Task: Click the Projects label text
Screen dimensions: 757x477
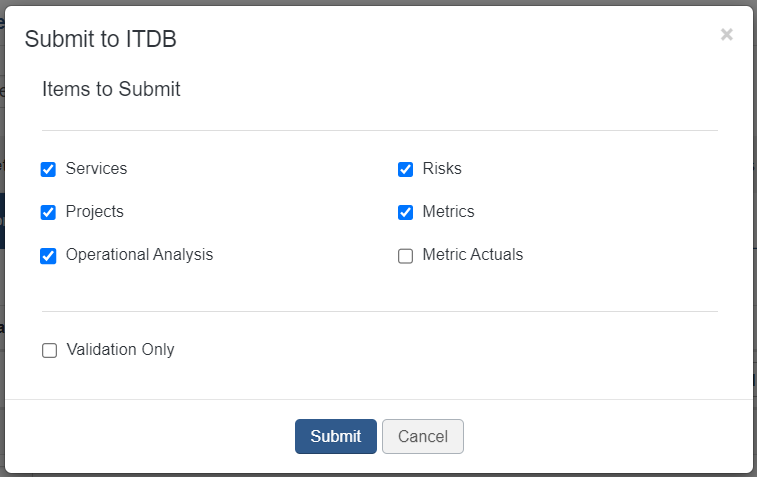Action: click(x=95, y=211)
